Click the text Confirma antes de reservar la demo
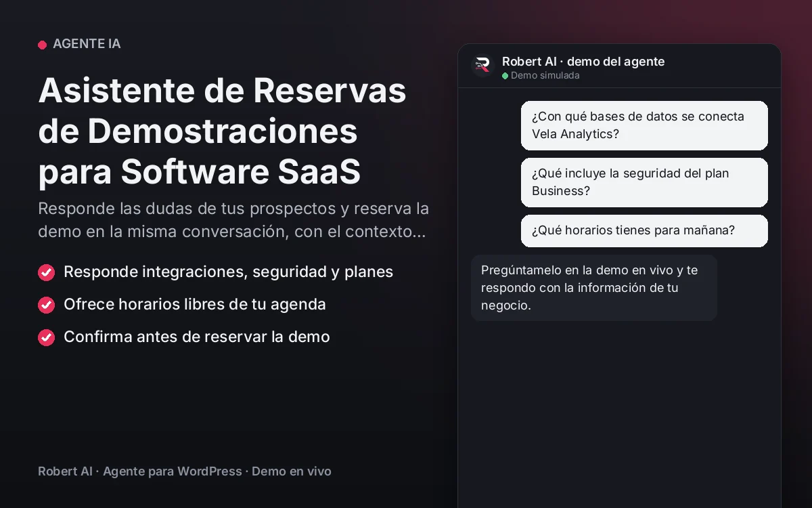 pyautogui.click(x=197, y=337)
